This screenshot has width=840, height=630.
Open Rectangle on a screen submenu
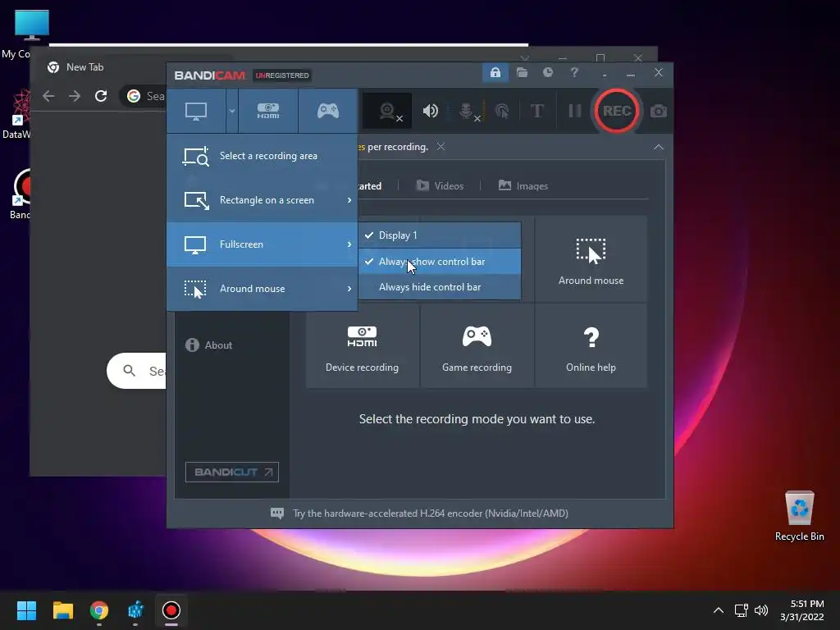262,200
